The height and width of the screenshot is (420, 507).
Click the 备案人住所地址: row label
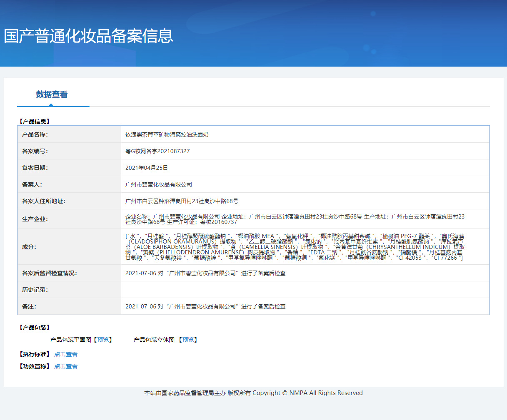pos(44,201)
